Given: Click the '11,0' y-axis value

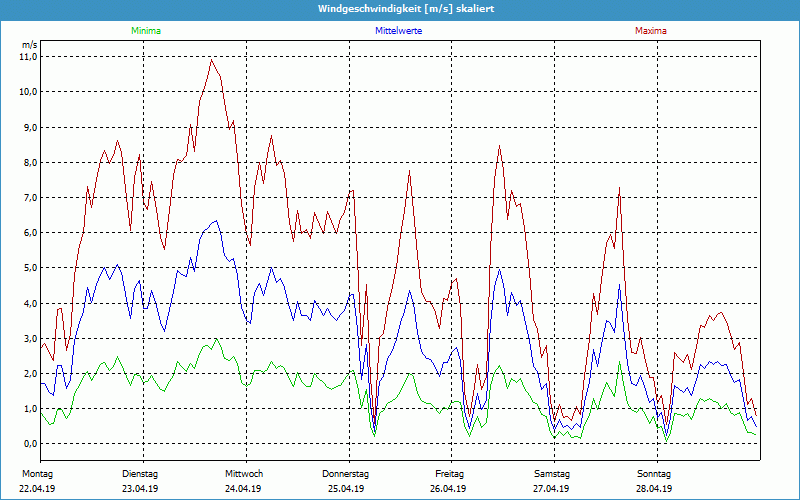Looking at the screenshot, I should coord(29,57).
